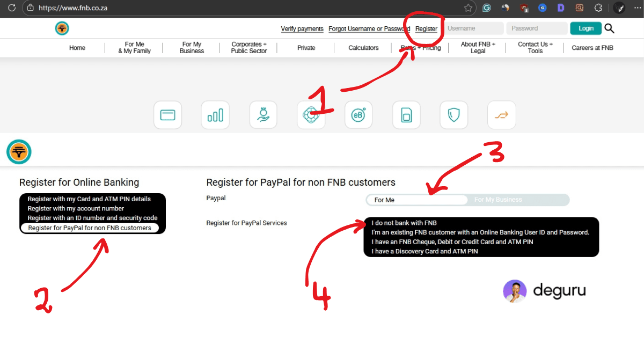
Task: Go to the Home tab
Action: click(x=77, y=47)
